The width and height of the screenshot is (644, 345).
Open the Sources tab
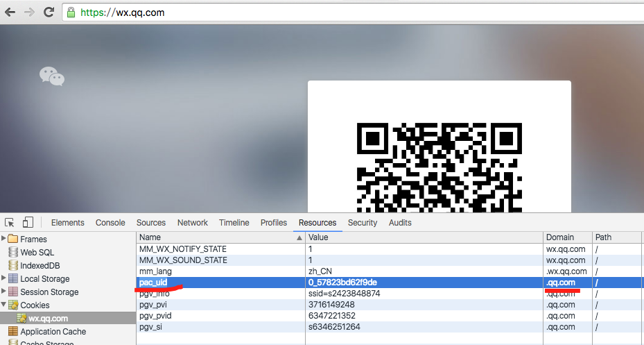[x=150, y=222]
